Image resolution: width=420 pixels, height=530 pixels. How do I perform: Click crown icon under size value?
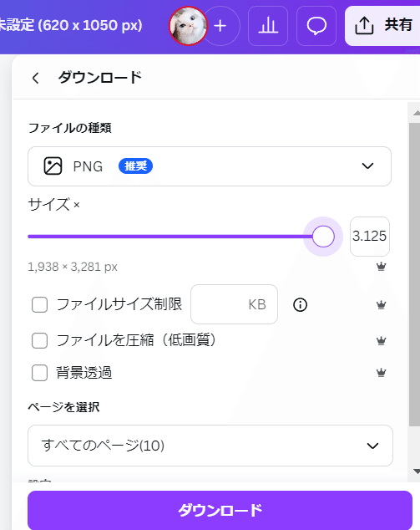382,267
